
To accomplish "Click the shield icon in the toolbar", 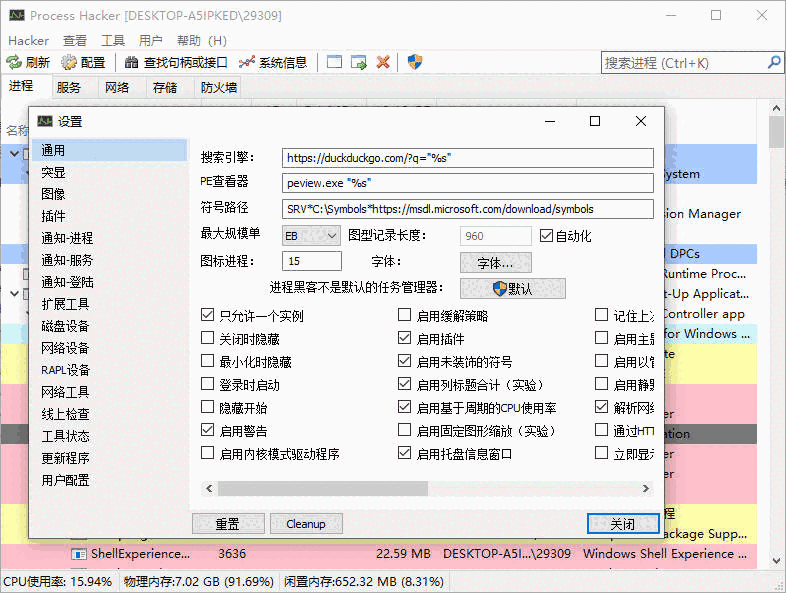I will pyautogui.click(x=415, y=62).
